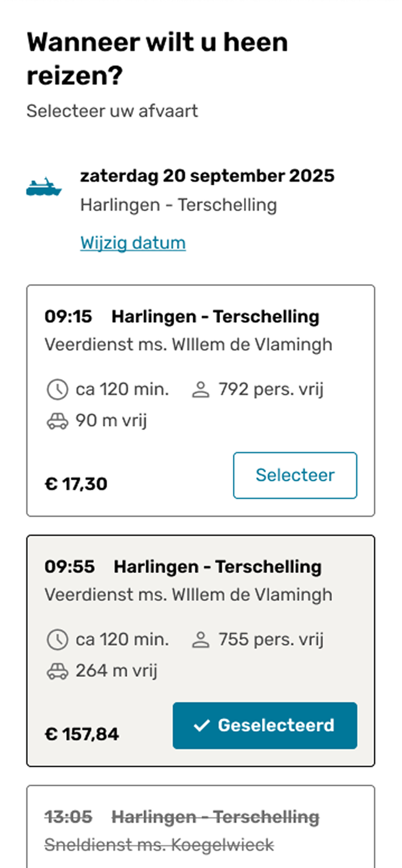Click the € 17,30 price
This screenshot has height=868, width=402.
76,484
